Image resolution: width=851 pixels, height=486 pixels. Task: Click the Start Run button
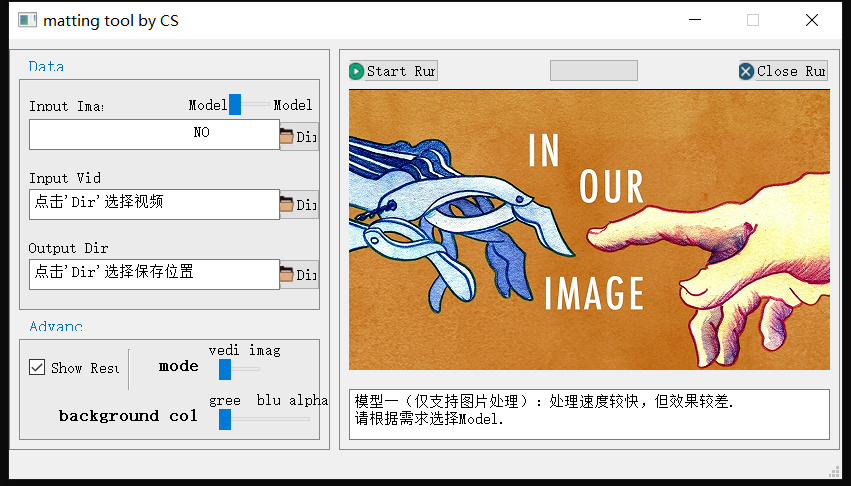click(393, 71)
